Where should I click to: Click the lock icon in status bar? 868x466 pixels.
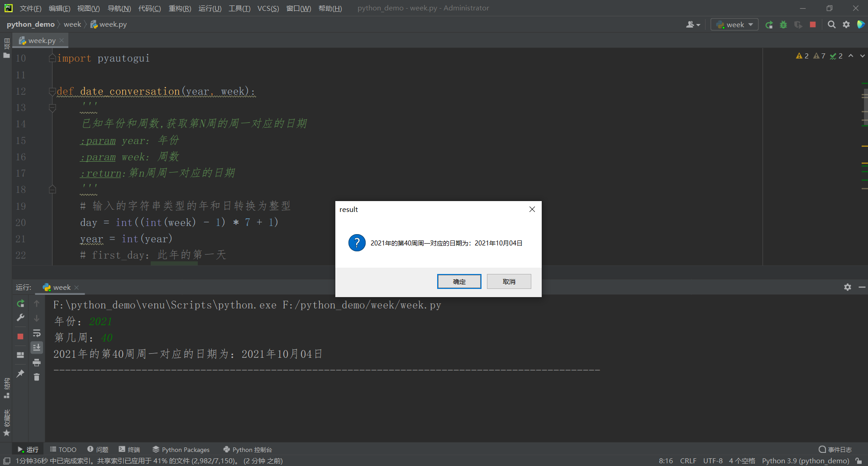(858, 461)
